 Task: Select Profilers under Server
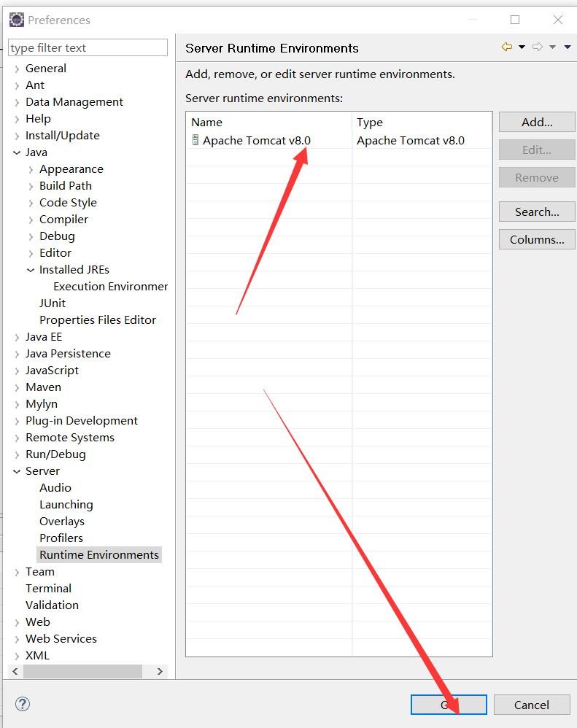click(x=61, y=538)
